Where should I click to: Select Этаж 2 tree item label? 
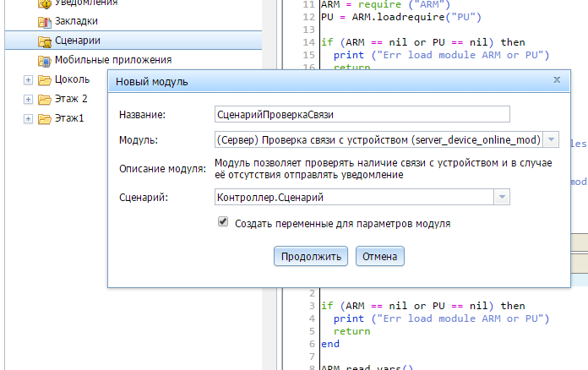click(71, 99)
